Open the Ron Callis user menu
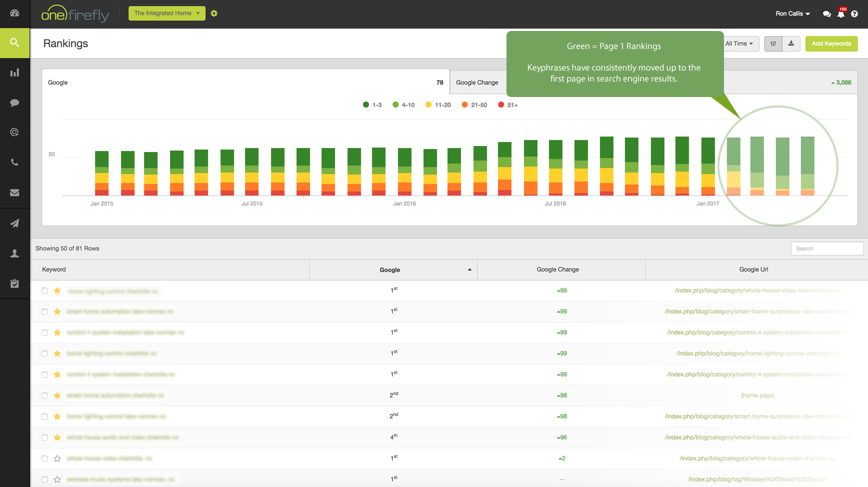 tap(792, 14)
